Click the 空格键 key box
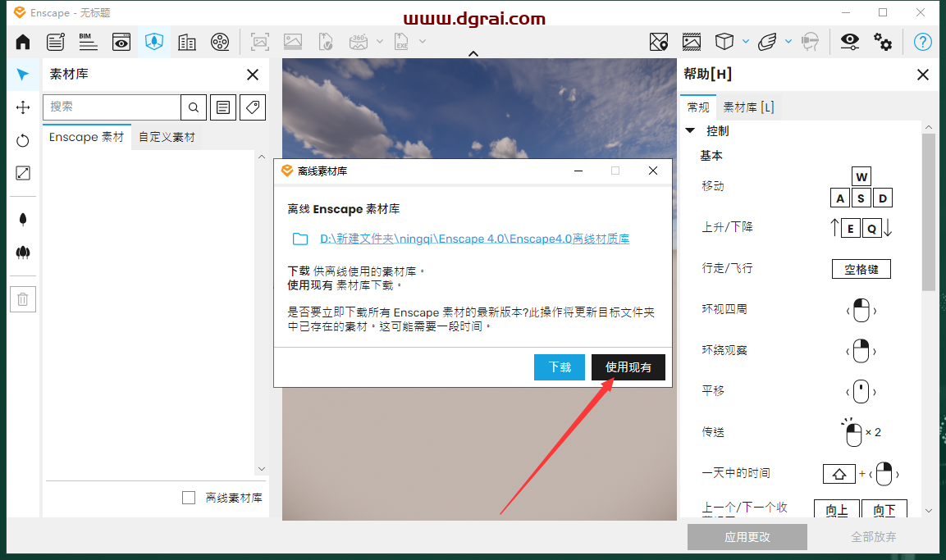The image size is (946, 560). tap(861, 269)
